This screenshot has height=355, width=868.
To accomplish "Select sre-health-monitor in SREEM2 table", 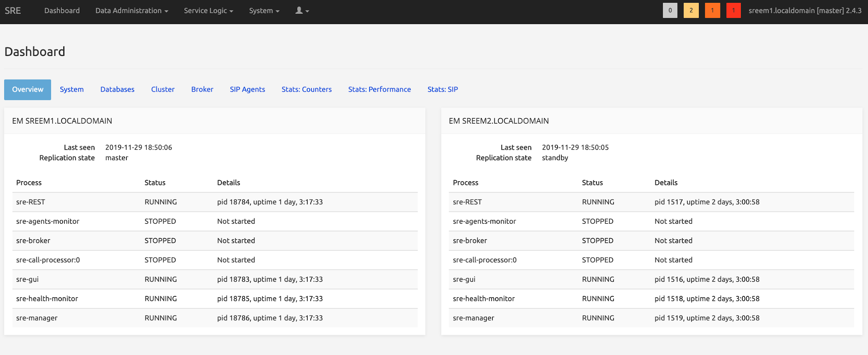I will point(484,299).
